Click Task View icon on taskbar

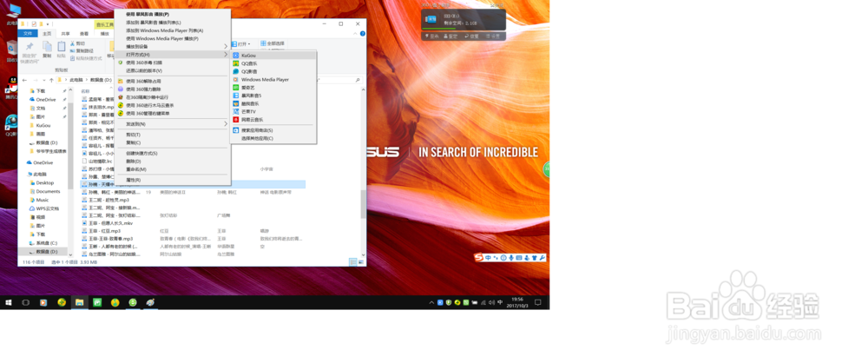pos(25,302)
